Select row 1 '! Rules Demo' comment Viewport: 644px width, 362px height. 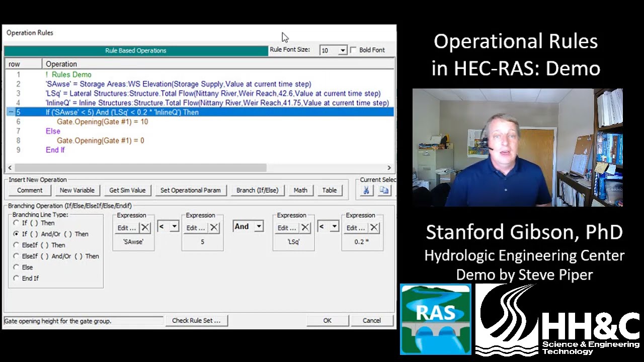[x=200, y=74]
